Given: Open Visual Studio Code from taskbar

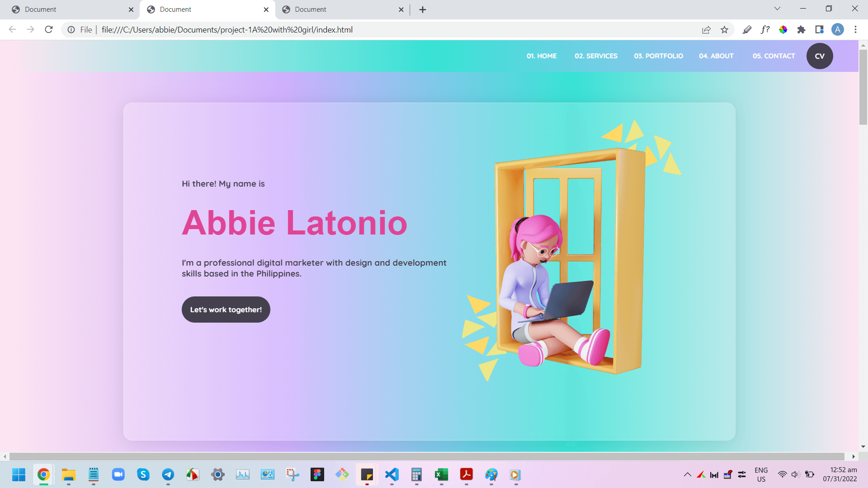Looking at the screenshot, I should tap(392, 474).
